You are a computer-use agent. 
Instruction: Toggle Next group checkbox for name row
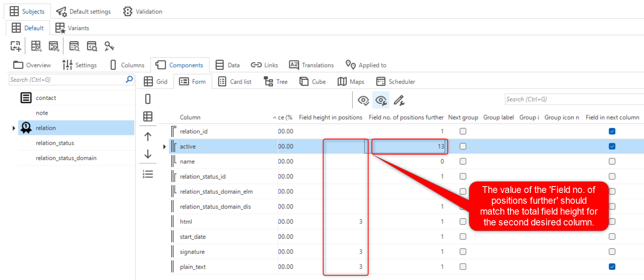click(463, 161)
